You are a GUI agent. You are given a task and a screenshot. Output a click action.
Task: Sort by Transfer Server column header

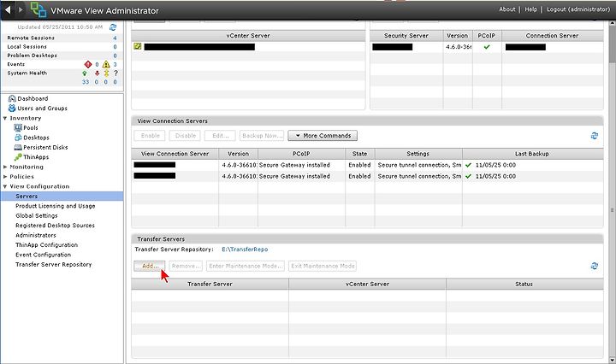[210, 284]
